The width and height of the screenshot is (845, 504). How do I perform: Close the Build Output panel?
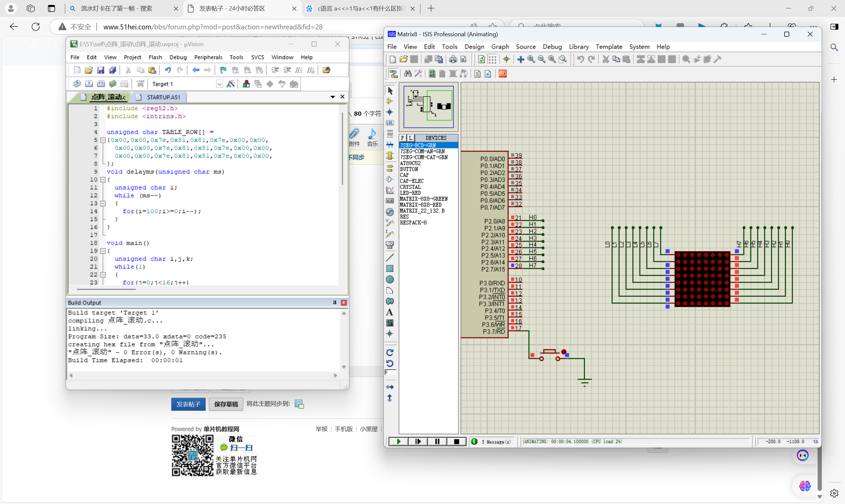(x=344, y=302)
